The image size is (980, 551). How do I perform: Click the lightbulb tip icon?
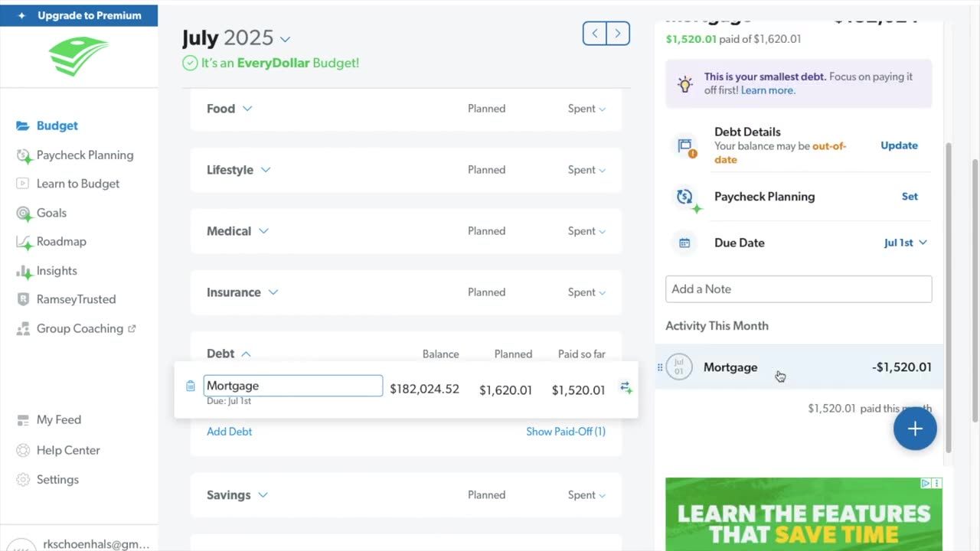tap(684, 83)
